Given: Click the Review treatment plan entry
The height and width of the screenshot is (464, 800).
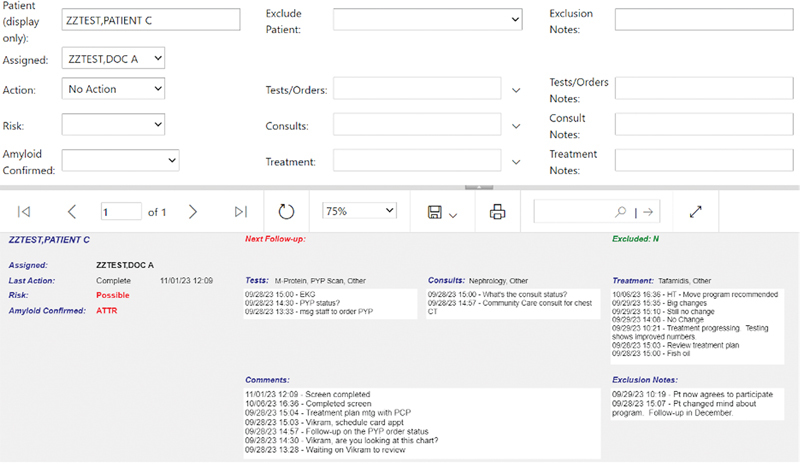Looking at the screenshot, I should (x=676, y=345).
